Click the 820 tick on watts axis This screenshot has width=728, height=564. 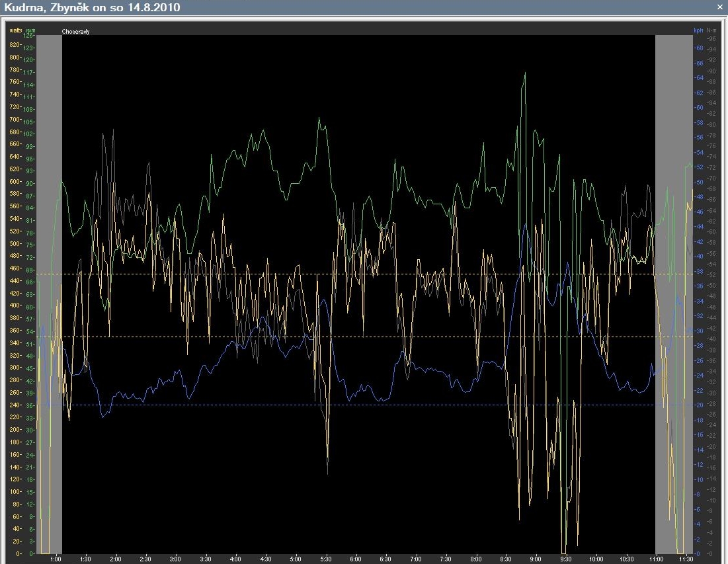[15, 45]
